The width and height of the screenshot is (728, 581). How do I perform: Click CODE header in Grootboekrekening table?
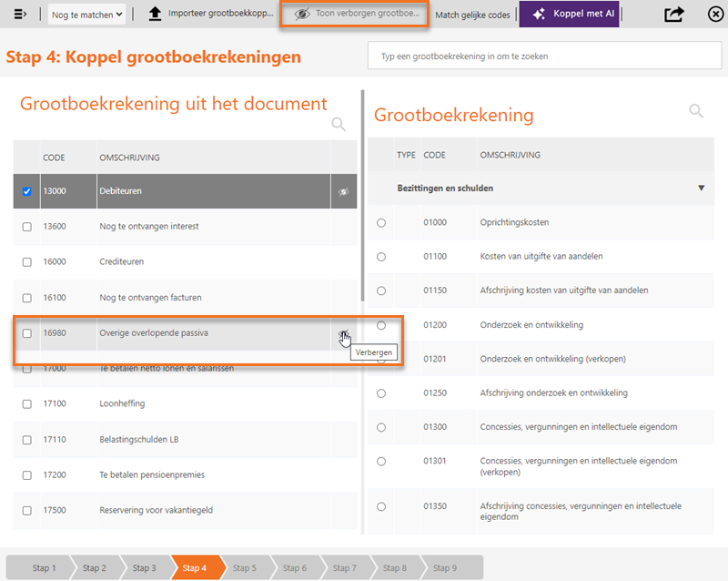click(x=434, y=155)
